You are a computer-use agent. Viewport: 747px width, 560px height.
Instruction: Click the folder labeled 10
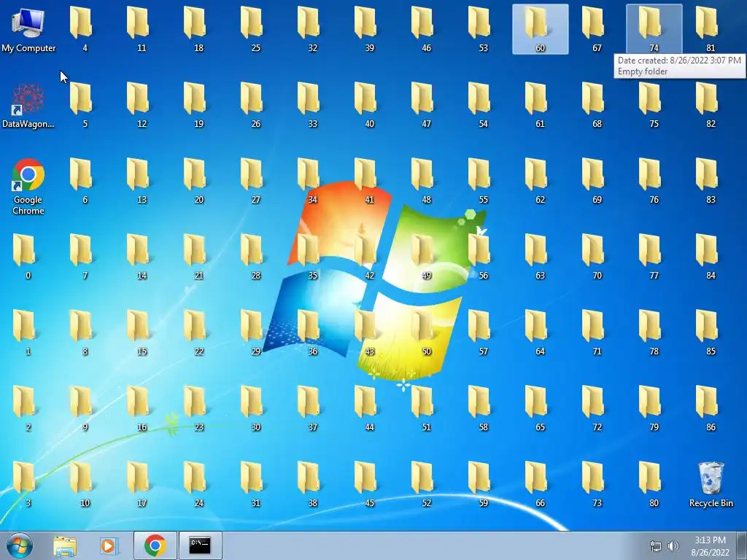(85, 484)
